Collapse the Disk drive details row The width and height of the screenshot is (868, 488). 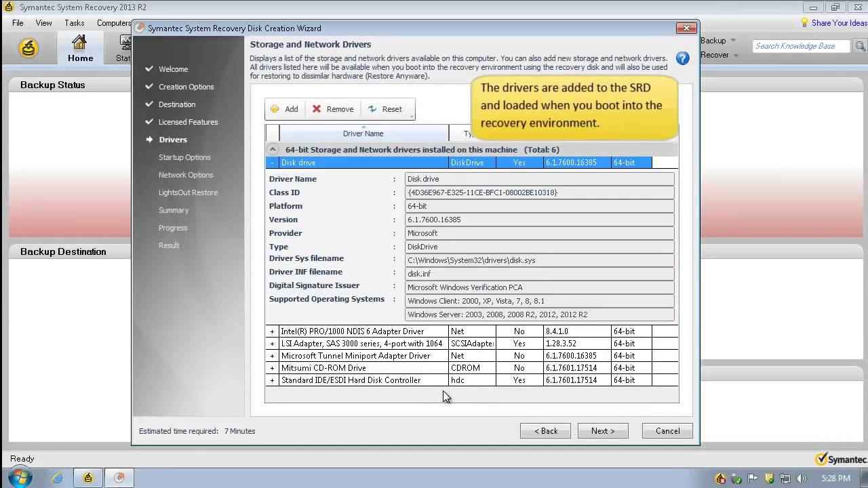(x=273, y=163)
